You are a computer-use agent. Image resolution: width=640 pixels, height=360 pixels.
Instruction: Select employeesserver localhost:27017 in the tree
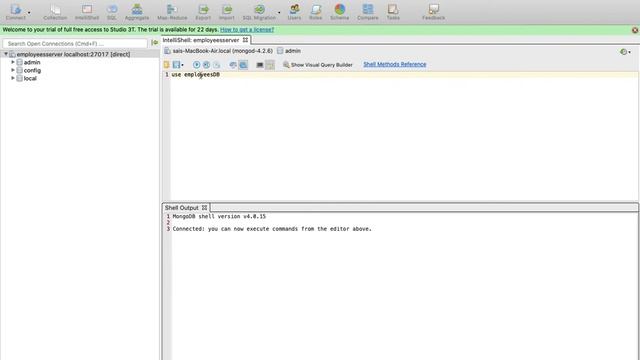point(73,54)
